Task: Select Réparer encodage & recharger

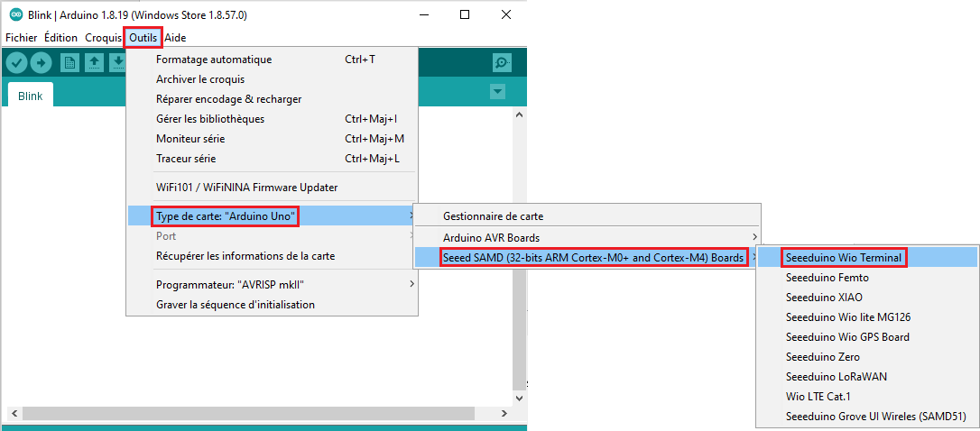Action: pyautogui.click(x=272, y=98)
